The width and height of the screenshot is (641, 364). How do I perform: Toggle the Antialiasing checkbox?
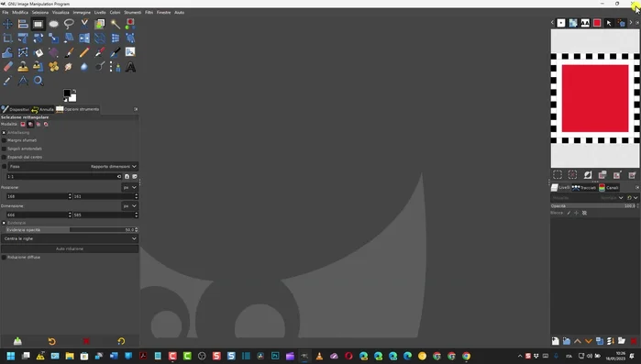(x=4, y=132)
